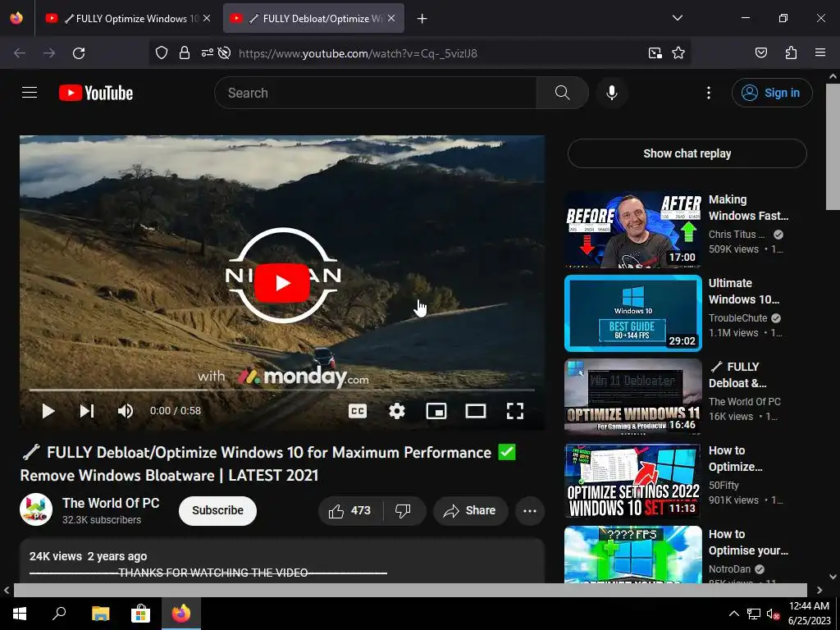Click the muted volume tray icon

(773, 614)
